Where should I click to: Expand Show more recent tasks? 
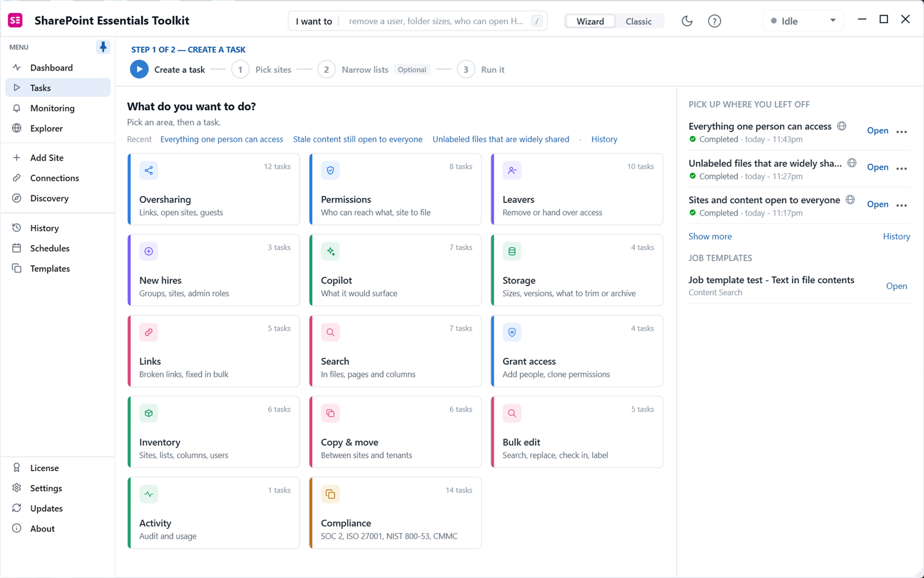pyautogui.click(x=710, y=236)
